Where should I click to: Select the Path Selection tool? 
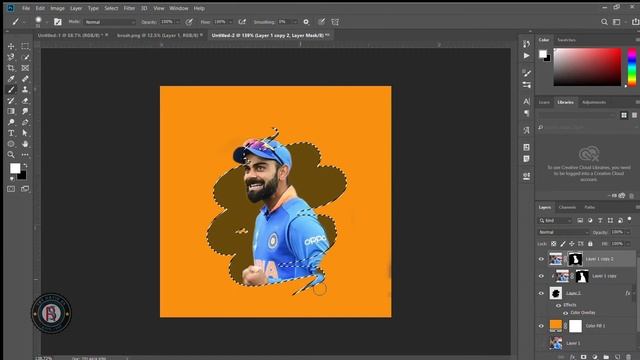coord(25,133)
